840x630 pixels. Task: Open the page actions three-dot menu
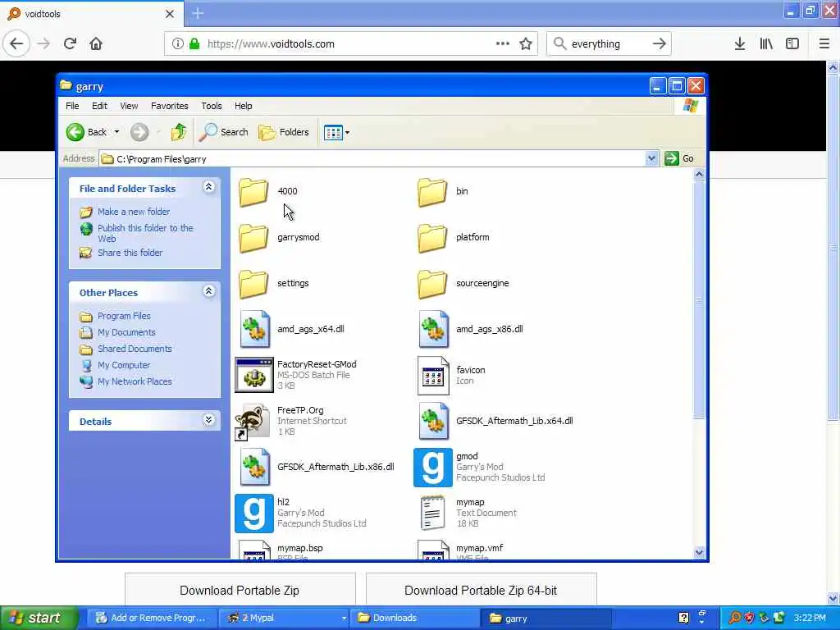click(x=503, y=43)
